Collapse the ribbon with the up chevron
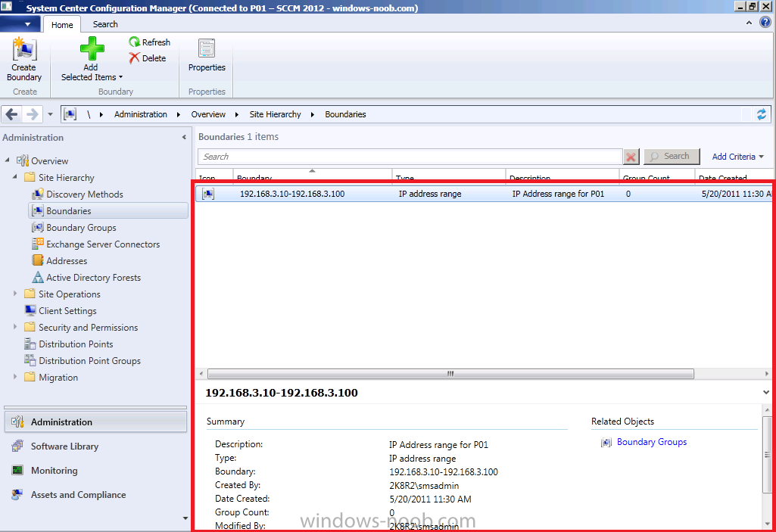Viewport: 776px width, 532px height. (x=749, y=23)
